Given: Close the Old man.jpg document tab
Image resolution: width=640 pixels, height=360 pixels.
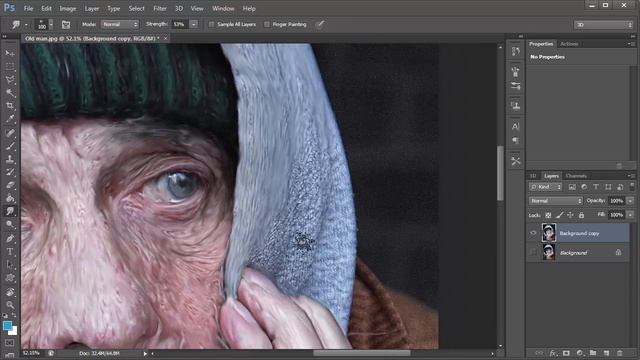Looking at the screenshot, I should (165, 38).
